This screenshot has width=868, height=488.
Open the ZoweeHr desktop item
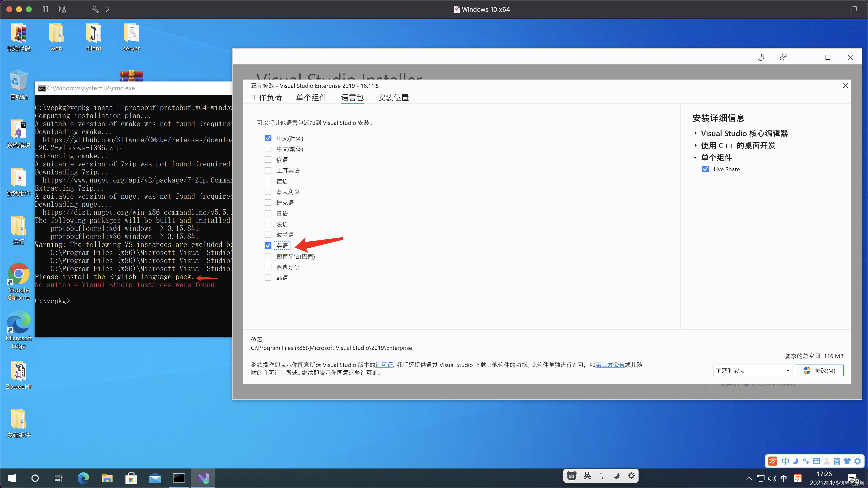pyautogui.click(x=19, y=376)
